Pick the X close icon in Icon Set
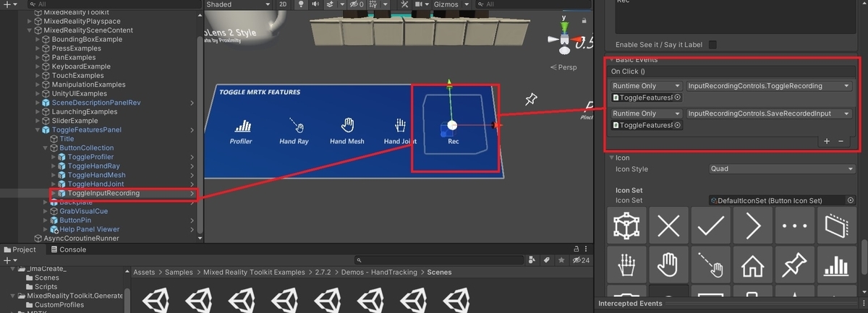868x313 pixels. click(668, 227)
